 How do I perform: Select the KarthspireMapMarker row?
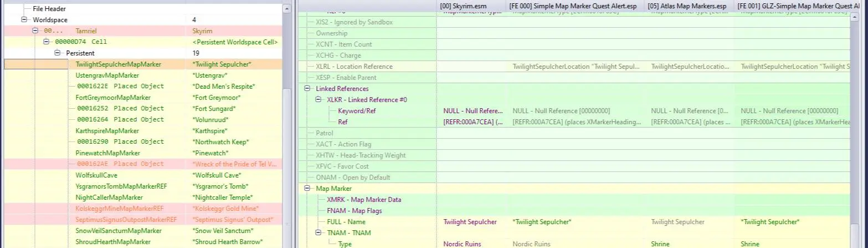pyautogui.click(x=143, y=131)
